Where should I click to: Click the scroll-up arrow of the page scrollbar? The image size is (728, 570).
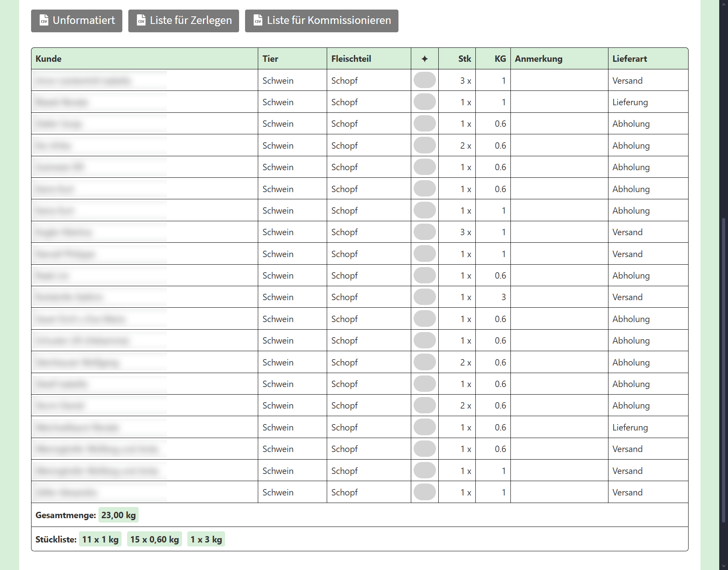pos(724,4)
